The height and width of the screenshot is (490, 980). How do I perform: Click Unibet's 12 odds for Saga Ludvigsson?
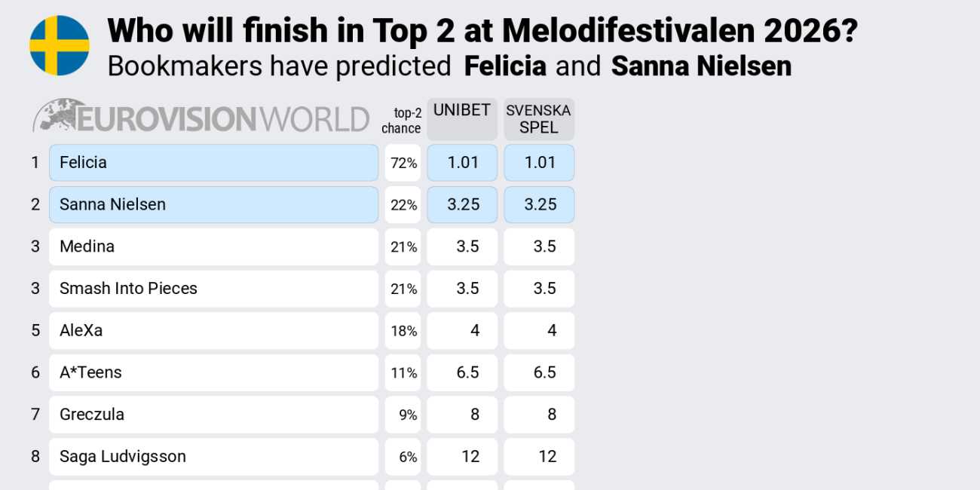(462, 457)
